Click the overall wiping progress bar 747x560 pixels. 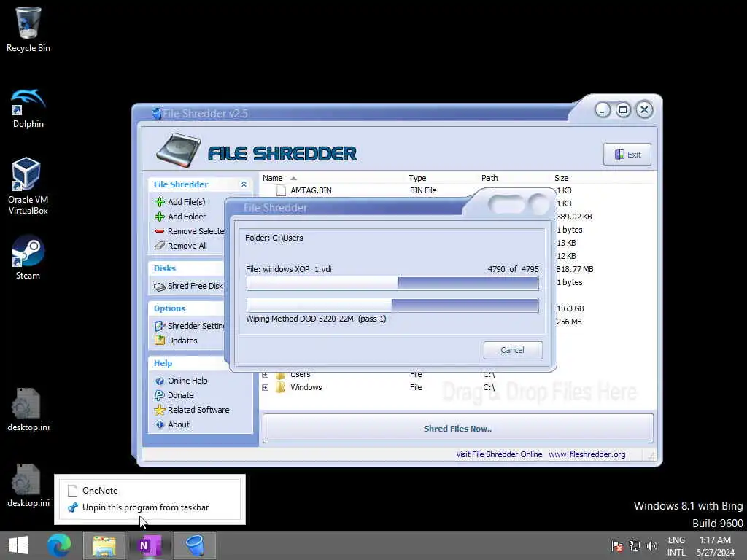(x=392, y=306)
